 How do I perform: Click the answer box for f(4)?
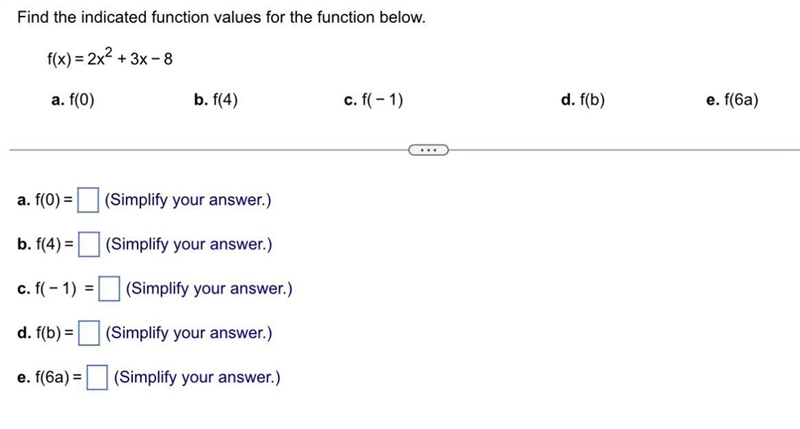[x=89, y=244]
